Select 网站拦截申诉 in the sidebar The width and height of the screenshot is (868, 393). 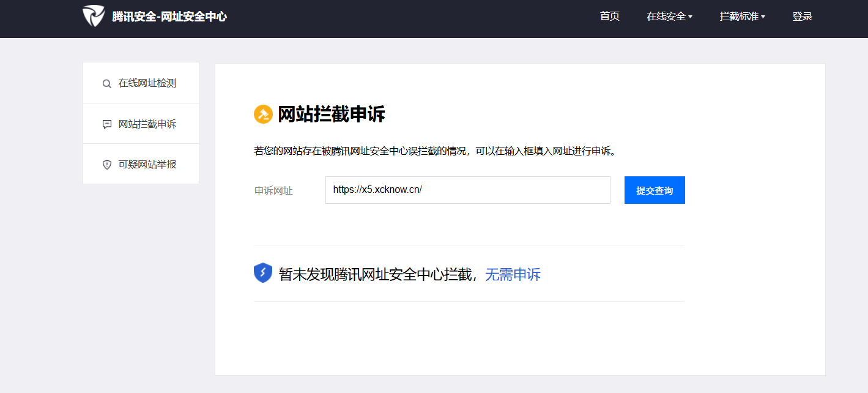pos(141,124)
